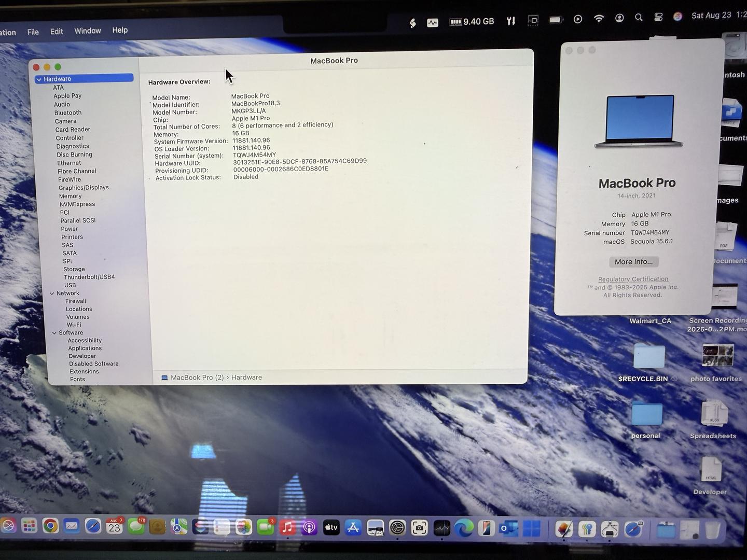The width and height of the screenshot is (747, 560).
Task: Open Passwords app in dock
Action: [587, 529]
